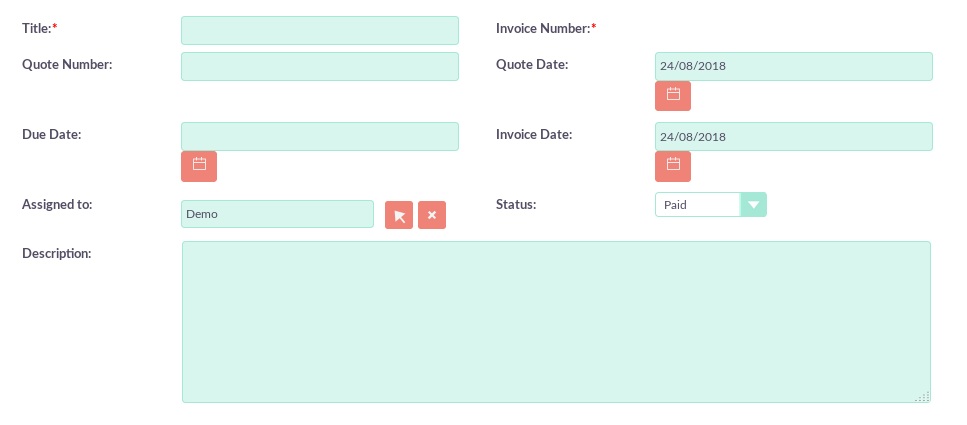Click the Invoice Number label
Screen dimensions: 967x425
pos(545,28)
